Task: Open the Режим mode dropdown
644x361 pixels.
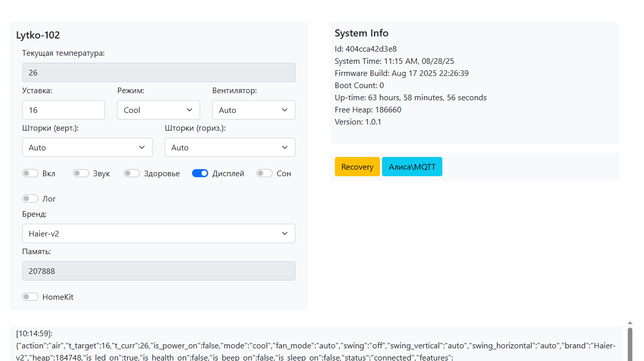Action: point(158,110)
